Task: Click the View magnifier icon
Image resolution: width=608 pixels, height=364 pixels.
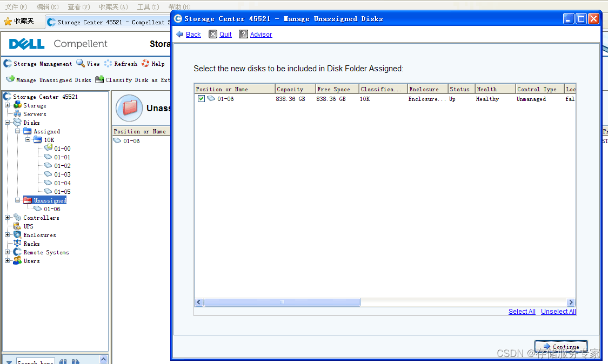Action: click(x=81, y=63)
